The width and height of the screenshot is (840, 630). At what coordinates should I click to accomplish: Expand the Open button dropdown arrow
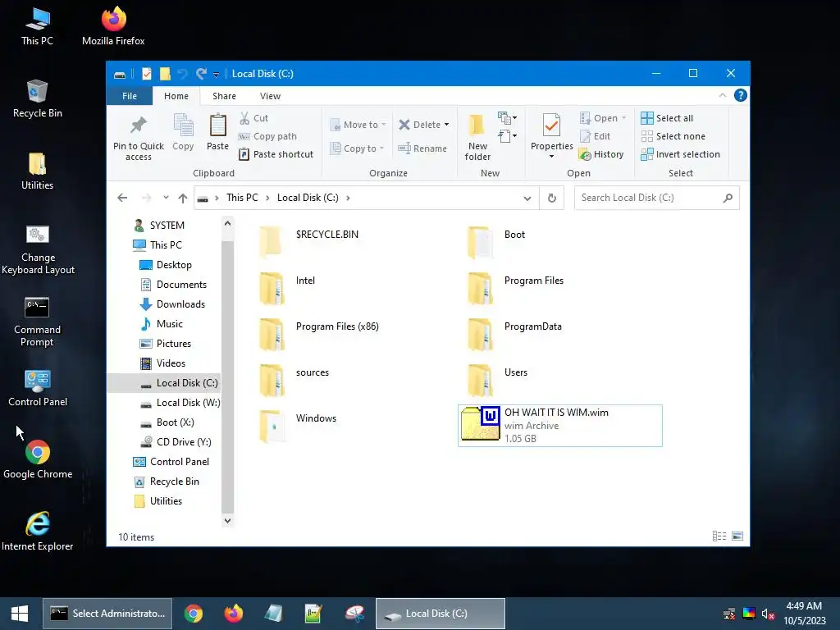[623, 118]
